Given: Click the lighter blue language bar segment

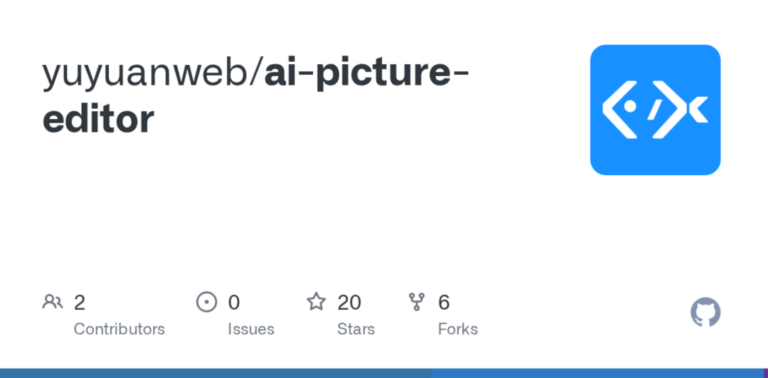Looking at the screenshot, I should [x=597, y=374].
